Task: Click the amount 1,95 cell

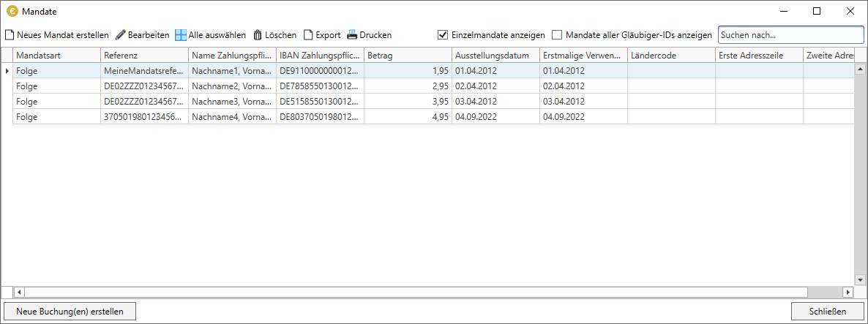Action: 408,71
